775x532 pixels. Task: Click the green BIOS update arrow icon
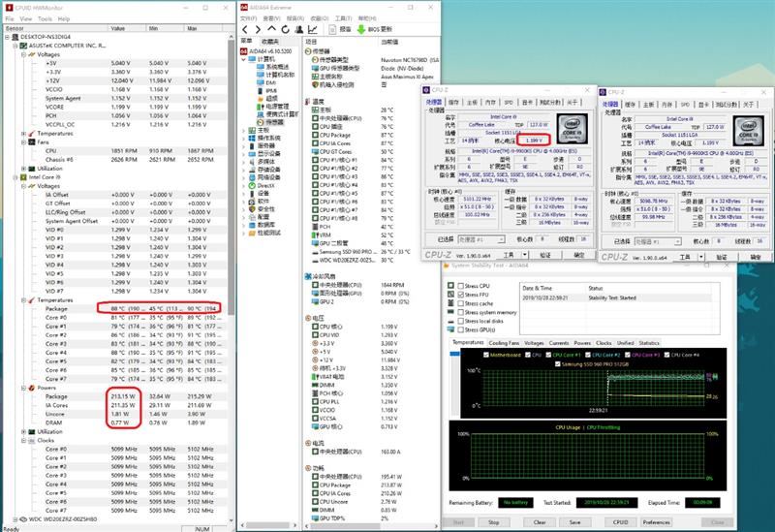[x=360, y=29]
